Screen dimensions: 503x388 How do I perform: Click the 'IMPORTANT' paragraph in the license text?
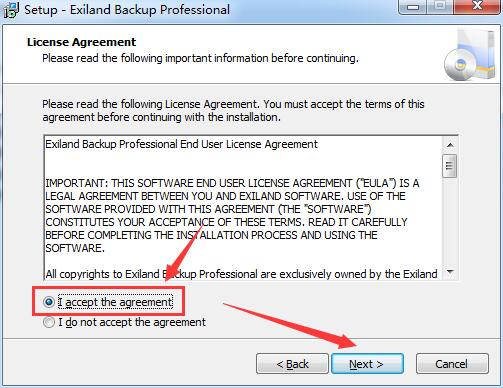coord(232,215)
